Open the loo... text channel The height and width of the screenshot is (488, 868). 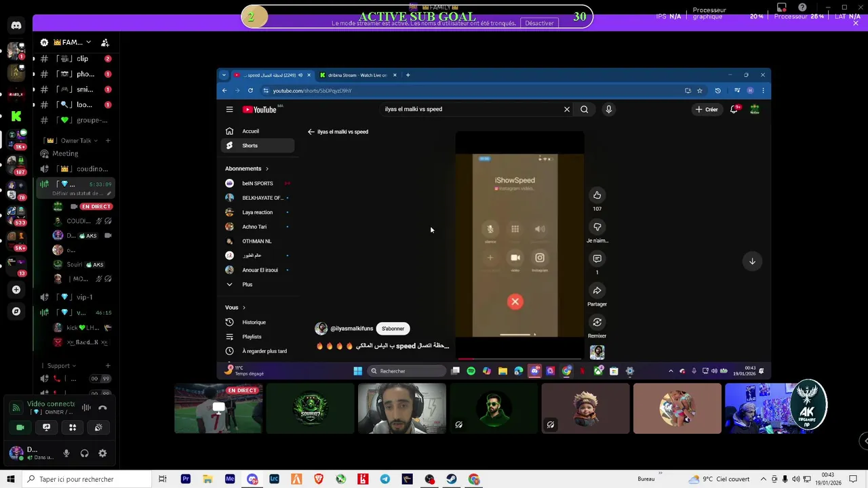(x=75, y=104)
